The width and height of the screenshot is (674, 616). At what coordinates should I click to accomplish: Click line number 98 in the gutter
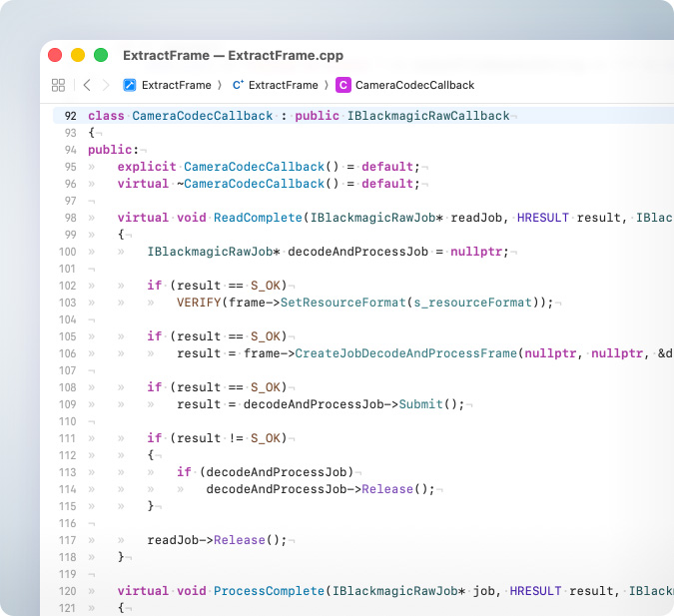pyautogui.click(x=71, y=218)
